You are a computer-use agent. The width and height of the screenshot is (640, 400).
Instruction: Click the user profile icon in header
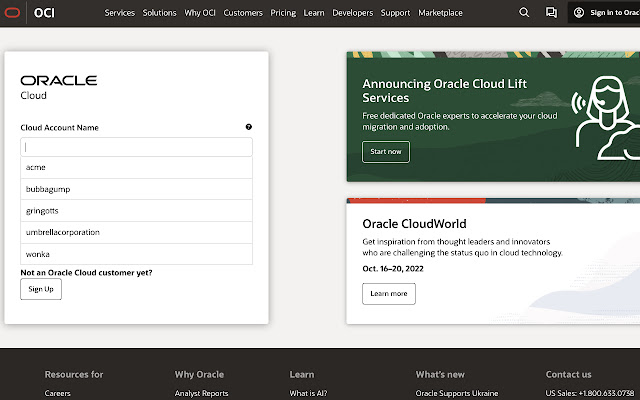579,13
